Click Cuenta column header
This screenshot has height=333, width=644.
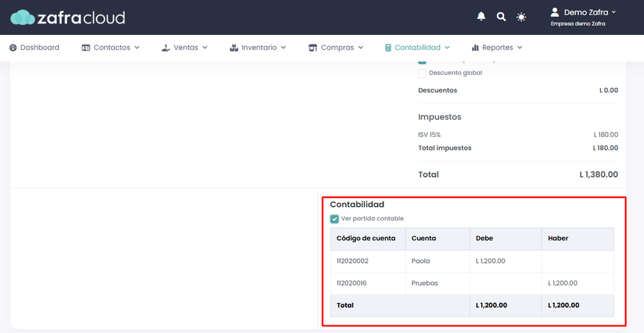pyautogui.click(x=437, y=239)
